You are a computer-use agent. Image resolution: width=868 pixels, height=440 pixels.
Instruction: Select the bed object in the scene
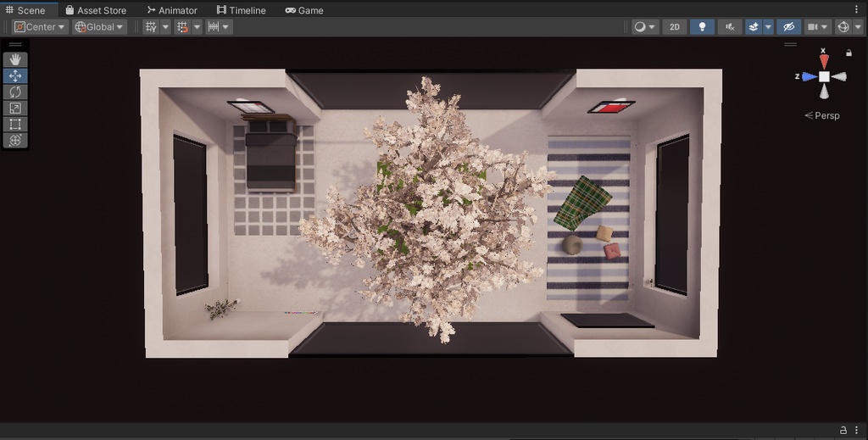click(270, 153)
